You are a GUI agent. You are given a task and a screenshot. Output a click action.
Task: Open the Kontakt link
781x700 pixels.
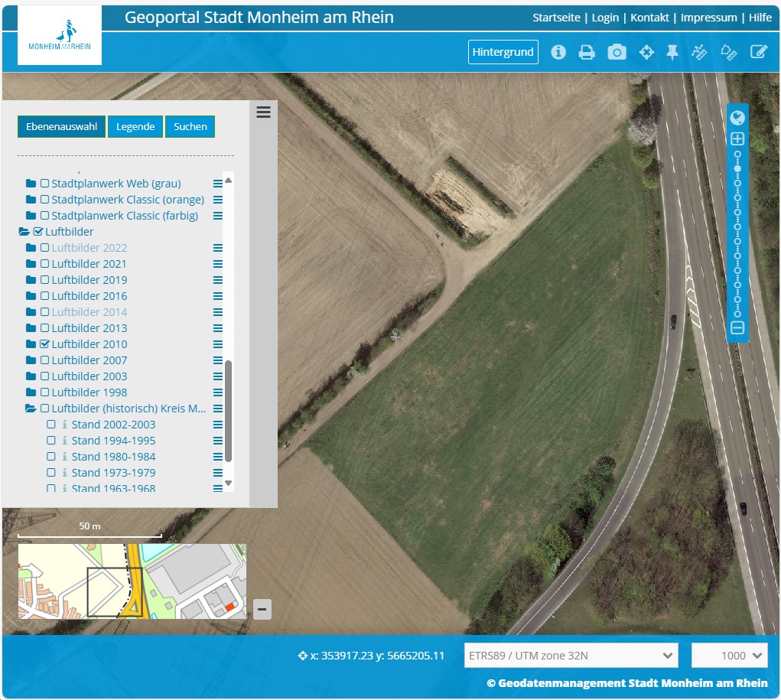click(x=649, y=18)
